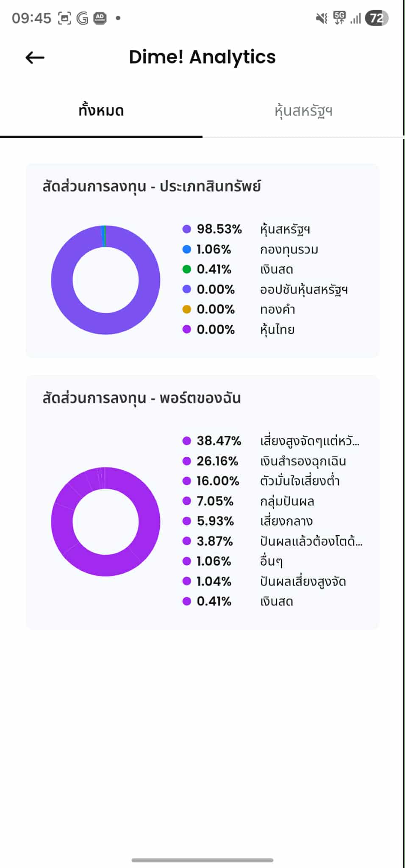Tap the back arrow icon
This screenshot has height=868, width=405.
(35, 58)
